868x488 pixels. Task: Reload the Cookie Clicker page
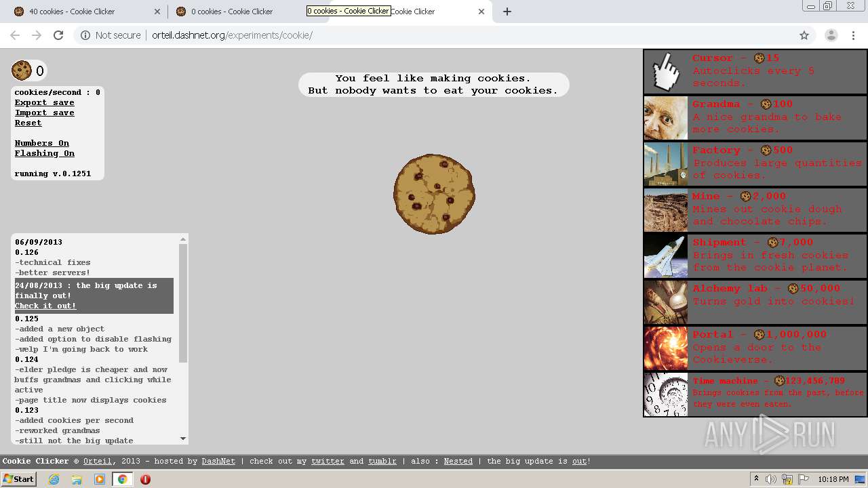pos(58,35)
